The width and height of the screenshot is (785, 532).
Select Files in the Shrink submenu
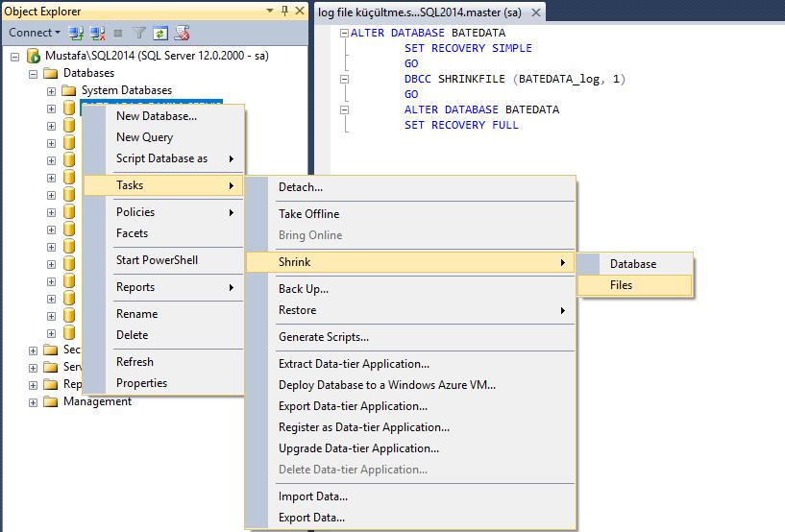(x=621, y=285)
